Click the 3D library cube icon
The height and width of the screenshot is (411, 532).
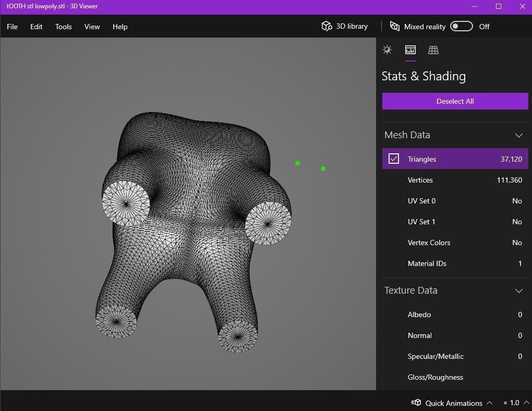click(x=327, y=26)
